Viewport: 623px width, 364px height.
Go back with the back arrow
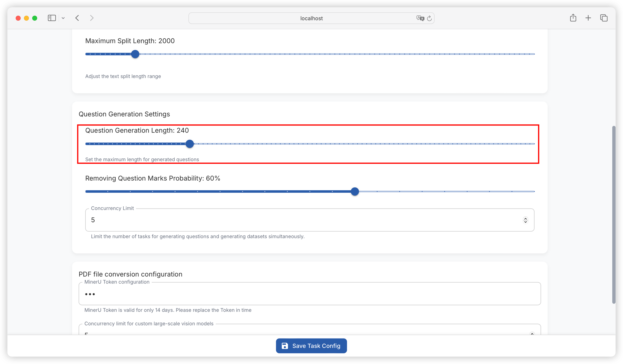[x=77, y=18]
